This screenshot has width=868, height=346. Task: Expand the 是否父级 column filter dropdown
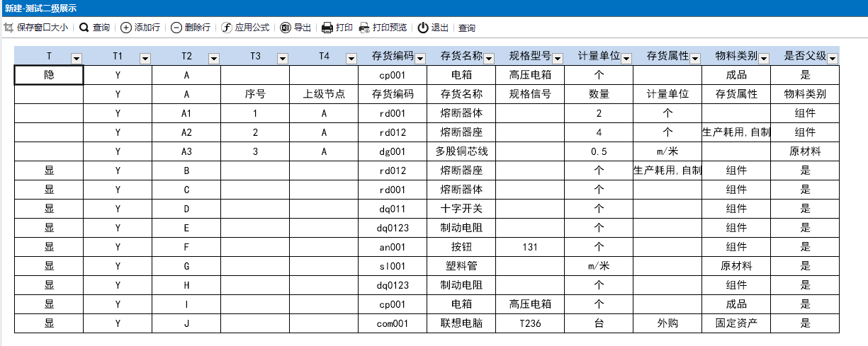point(833,58)
